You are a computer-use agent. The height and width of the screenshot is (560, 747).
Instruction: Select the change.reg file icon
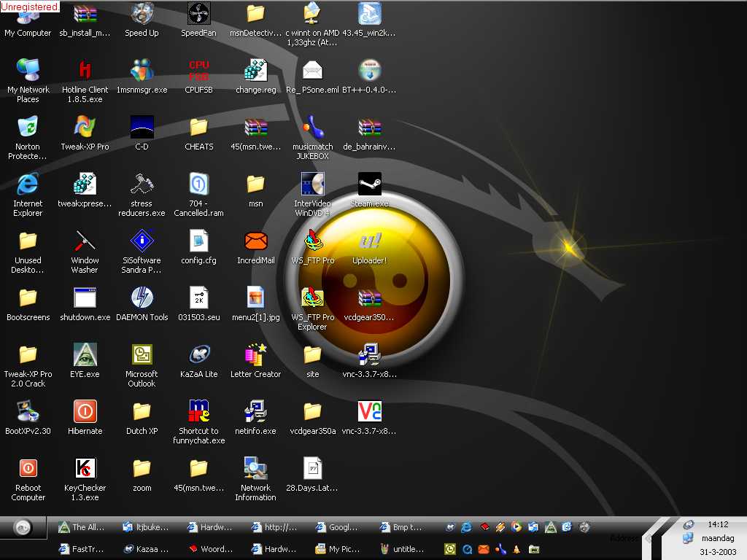(x=255, y=71)
